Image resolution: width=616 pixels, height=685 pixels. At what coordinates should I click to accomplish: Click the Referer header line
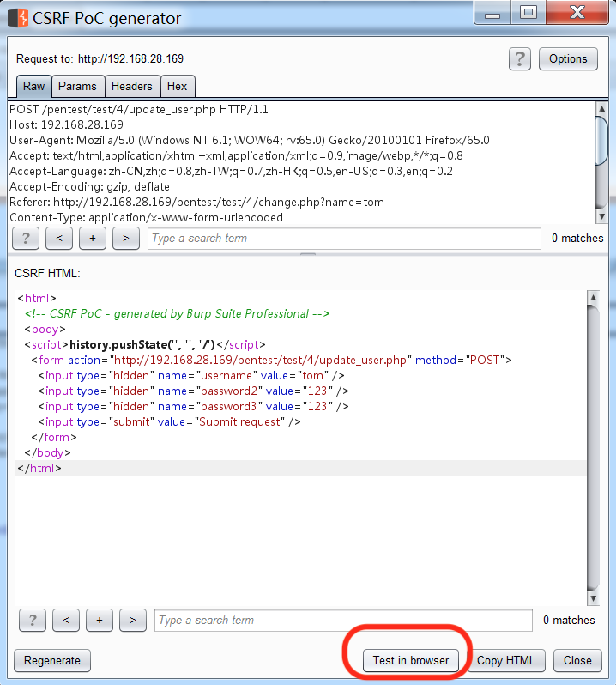pos(196,203)
